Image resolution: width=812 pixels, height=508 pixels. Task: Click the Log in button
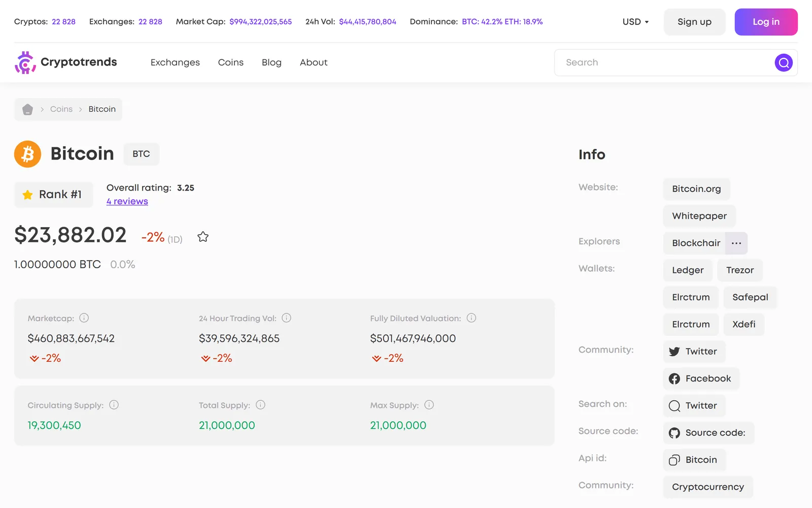[x=766, y=22]
